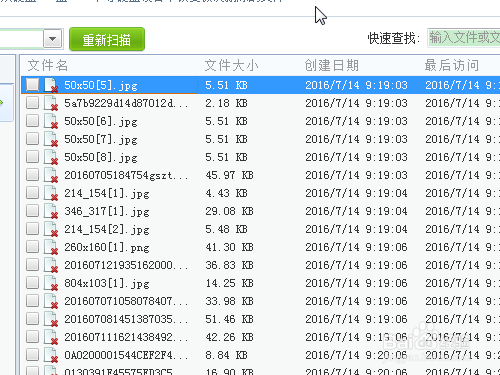Sort by the 文件大小 column header
The width and height of the screenshot is (500, 375).
tap(231, 65)
